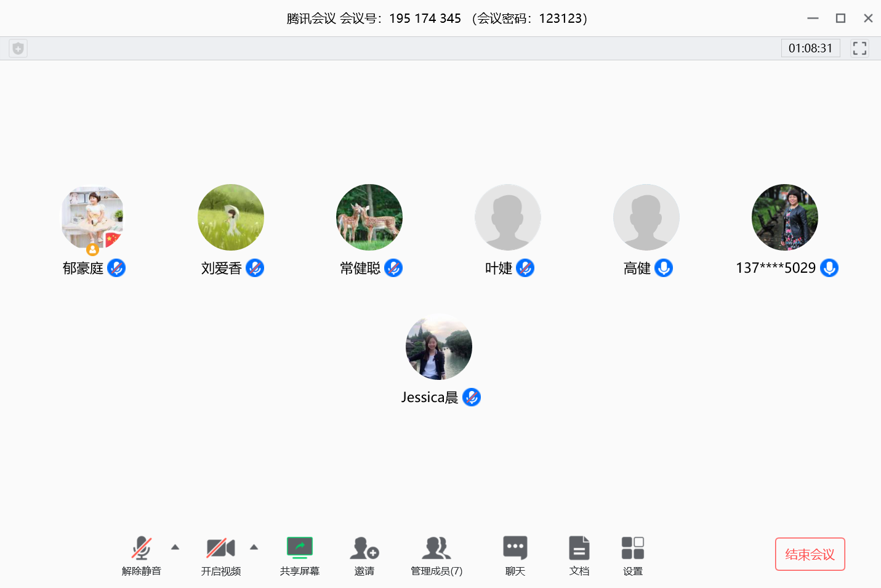Click muted mic icon beside 常健聪

tap(393, 268)
